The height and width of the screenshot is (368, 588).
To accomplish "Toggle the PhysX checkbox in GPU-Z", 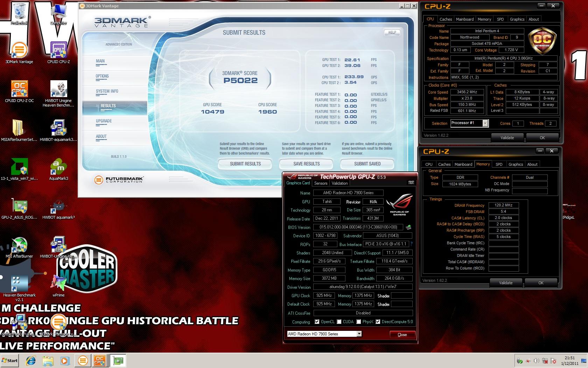I will pyautogui.click(x=359, y=322).
